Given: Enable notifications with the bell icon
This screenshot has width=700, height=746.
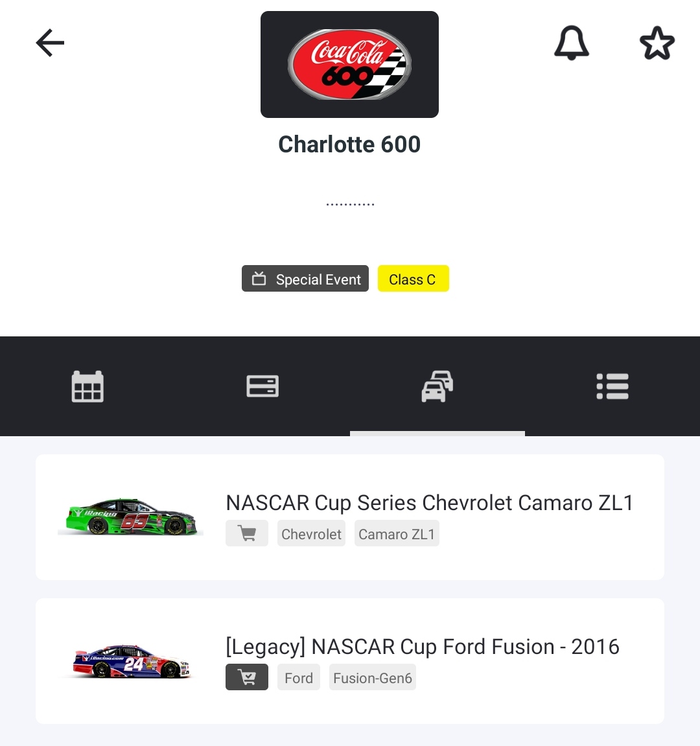Looking at the screenshot, I should click(571, 43).
